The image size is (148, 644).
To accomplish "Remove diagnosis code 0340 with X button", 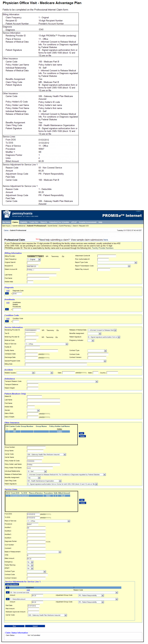I will [x=7, y=293].
